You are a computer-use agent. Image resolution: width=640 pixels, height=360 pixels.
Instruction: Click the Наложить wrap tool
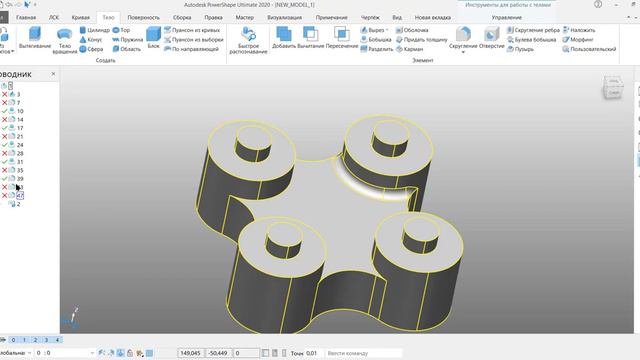(579, 30)
